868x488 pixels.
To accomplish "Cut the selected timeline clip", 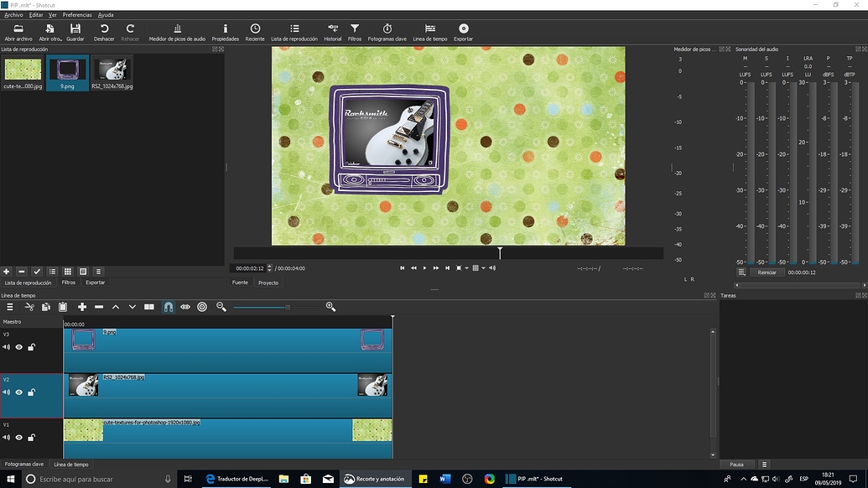I will click(29, 307).
